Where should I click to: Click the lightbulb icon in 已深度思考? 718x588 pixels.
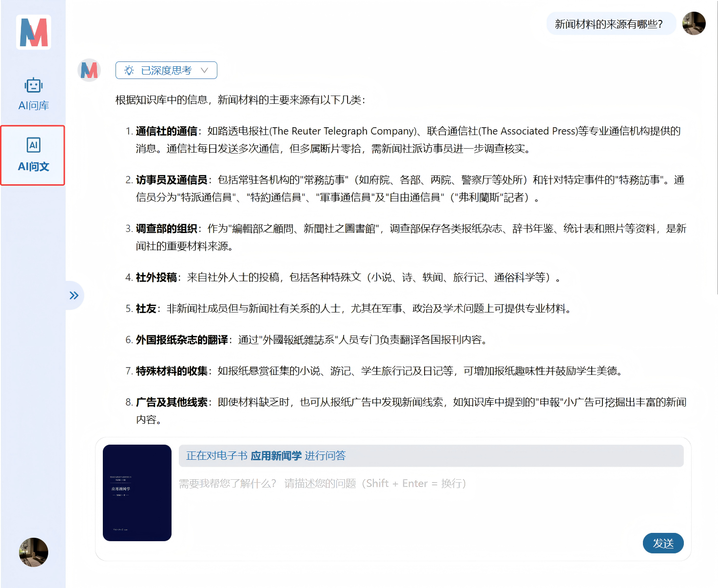pyautogui.click(x=129, y=70)
